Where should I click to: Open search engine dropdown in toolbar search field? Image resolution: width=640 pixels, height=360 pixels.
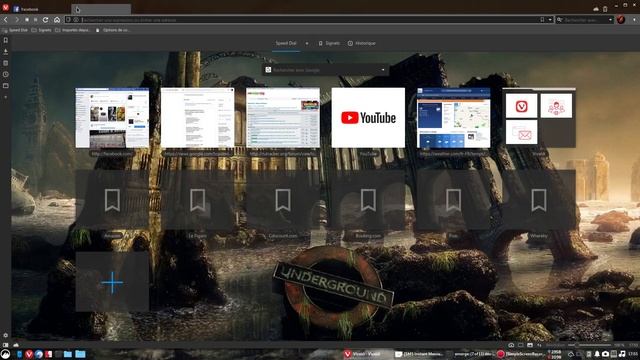pyautogui.click(x=611, y=20)
